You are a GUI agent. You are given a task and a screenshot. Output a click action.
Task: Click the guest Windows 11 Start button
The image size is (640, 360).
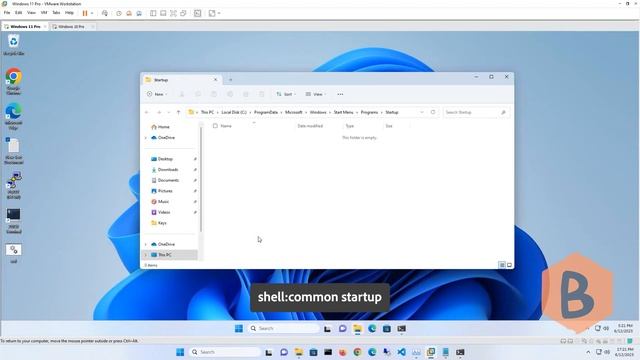239,329
